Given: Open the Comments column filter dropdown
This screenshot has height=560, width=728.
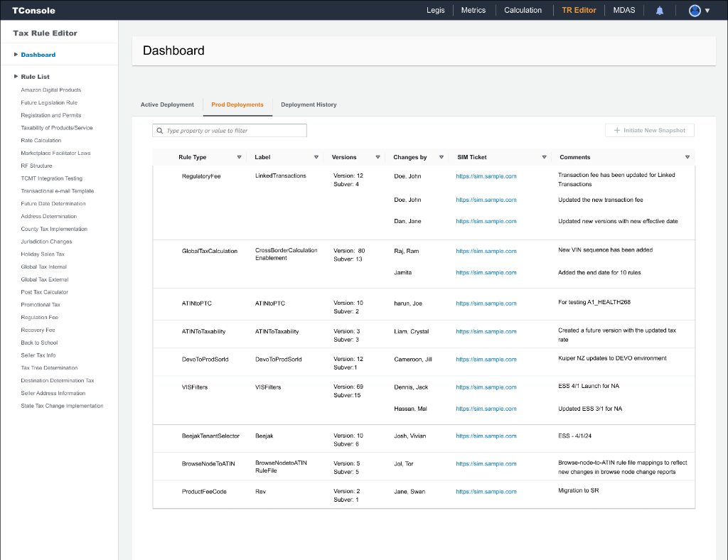Looking at the screenshot, I should (x=687, y=157).
